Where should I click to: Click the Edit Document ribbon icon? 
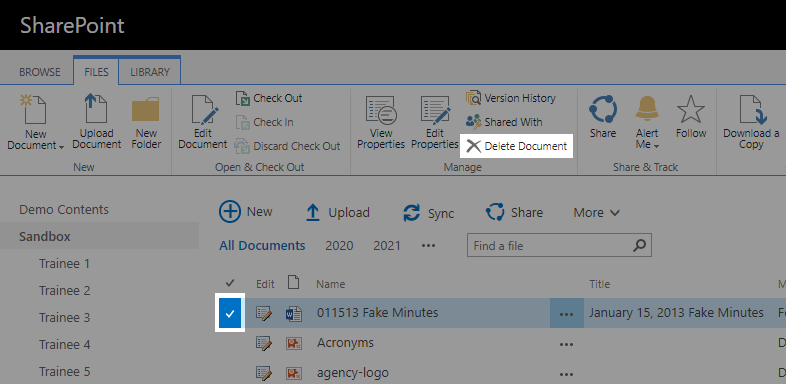pos(205,110)
